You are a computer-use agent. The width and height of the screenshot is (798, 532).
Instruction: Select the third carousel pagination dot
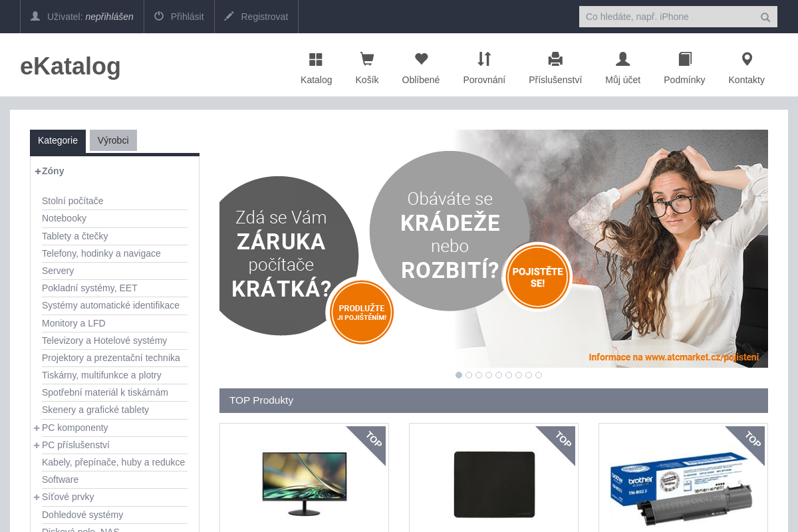coord(479,375)
